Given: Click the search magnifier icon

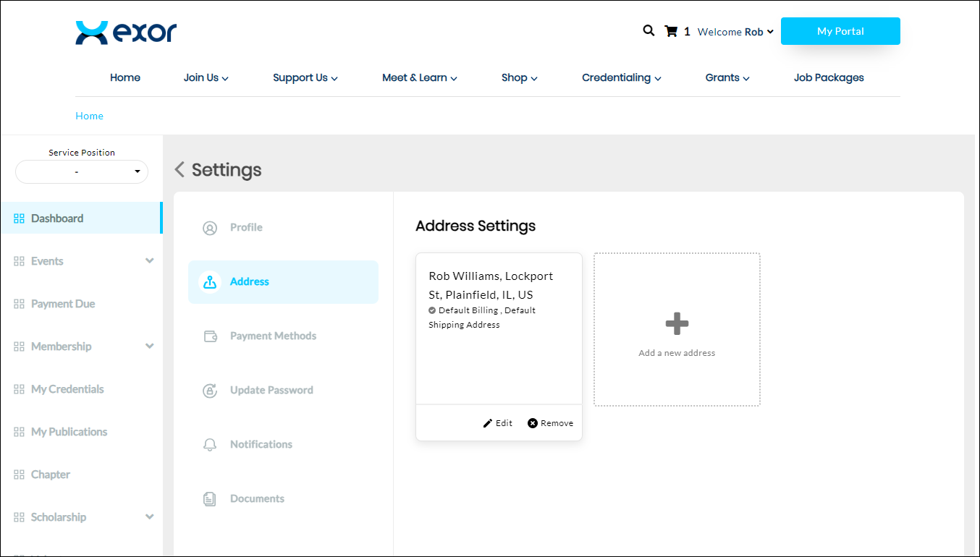Looking at the screenshot, I should [649, 31].
